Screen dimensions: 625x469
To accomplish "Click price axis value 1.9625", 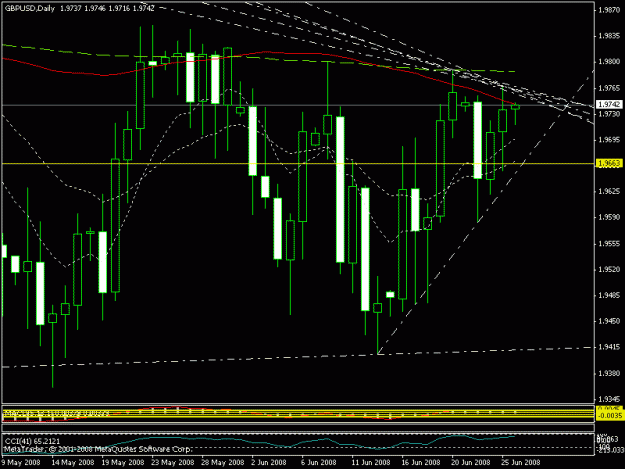I will coord(609,192).
